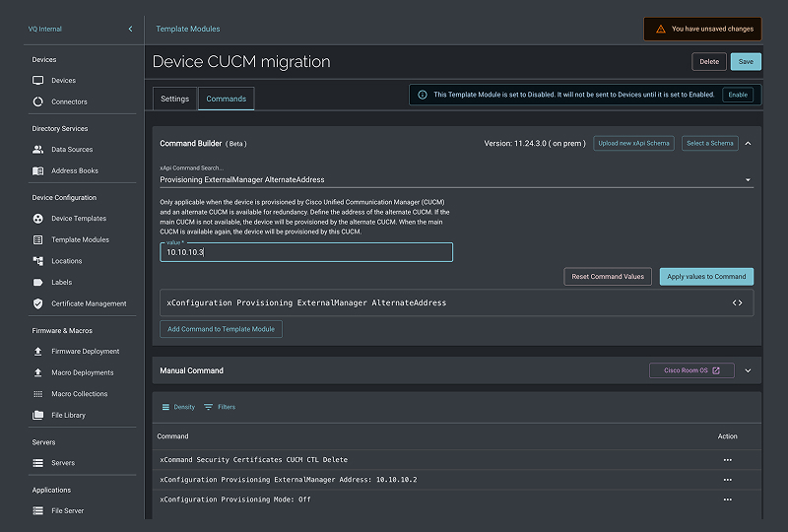Click the Data Sources people icon
The height and width of the screenshot is (532, 788).
(x=38, y=150)
